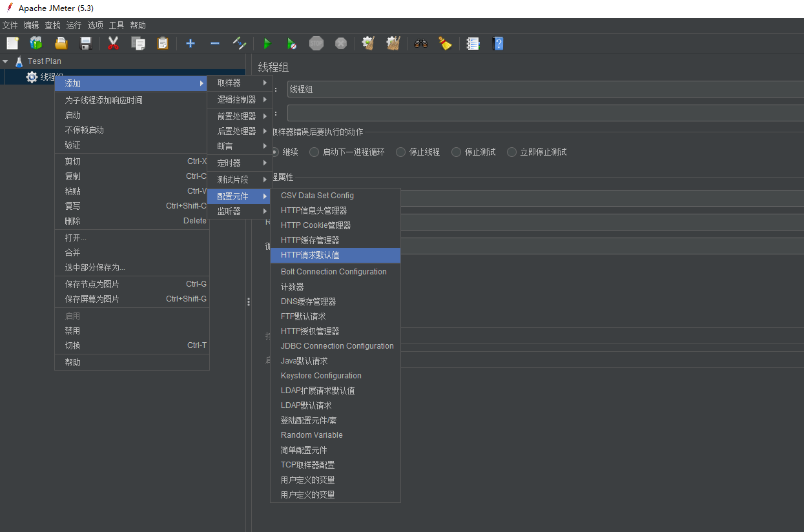Click the Paste clipboard icon
The image size is (804, 532).
[x=163, y=43]
